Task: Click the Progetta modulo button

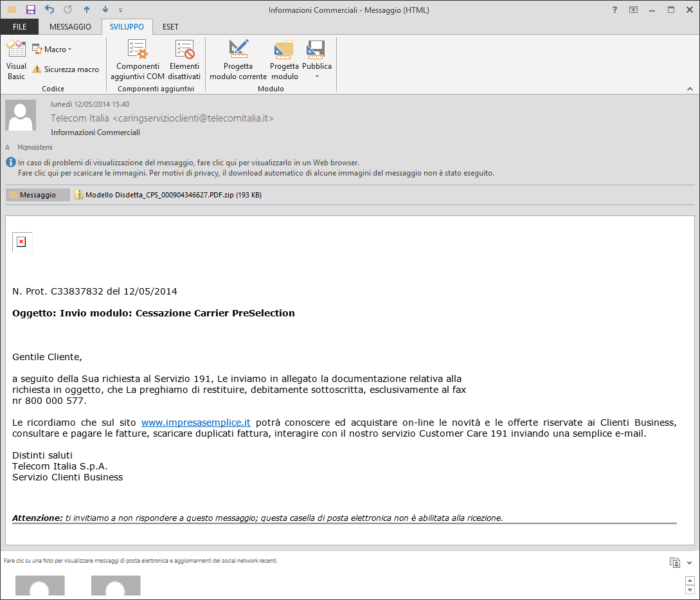Action: (x=284, y=60)
